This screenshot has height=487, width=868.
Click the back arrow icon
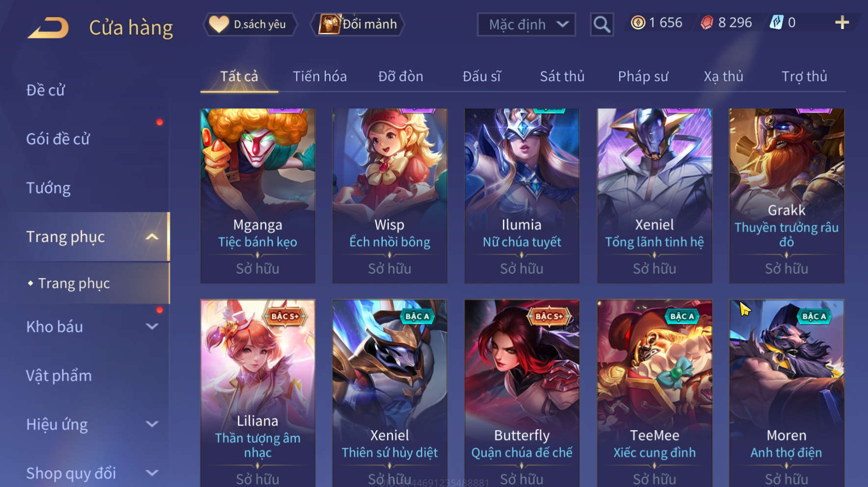coord(48,27)
